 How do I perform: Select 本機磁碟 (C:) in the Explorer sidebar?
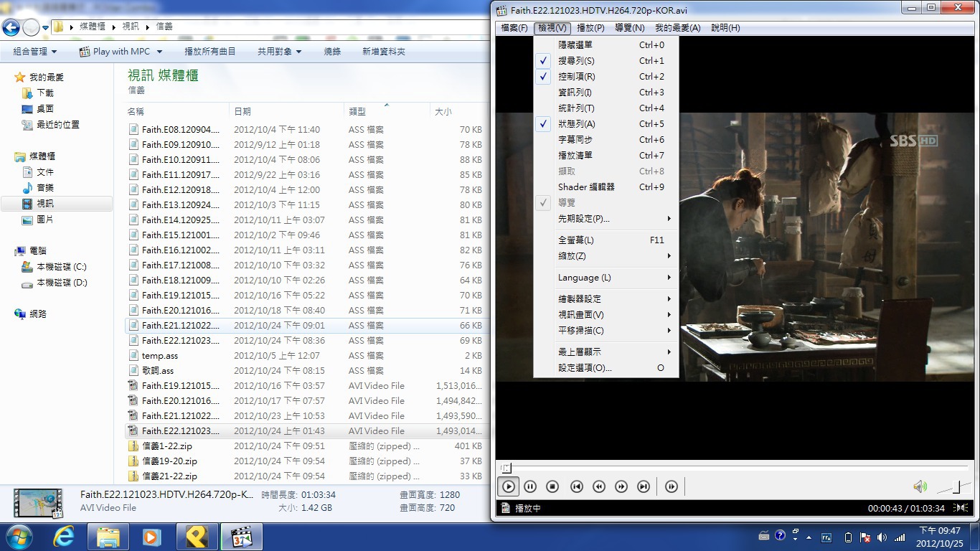[62, 267]
